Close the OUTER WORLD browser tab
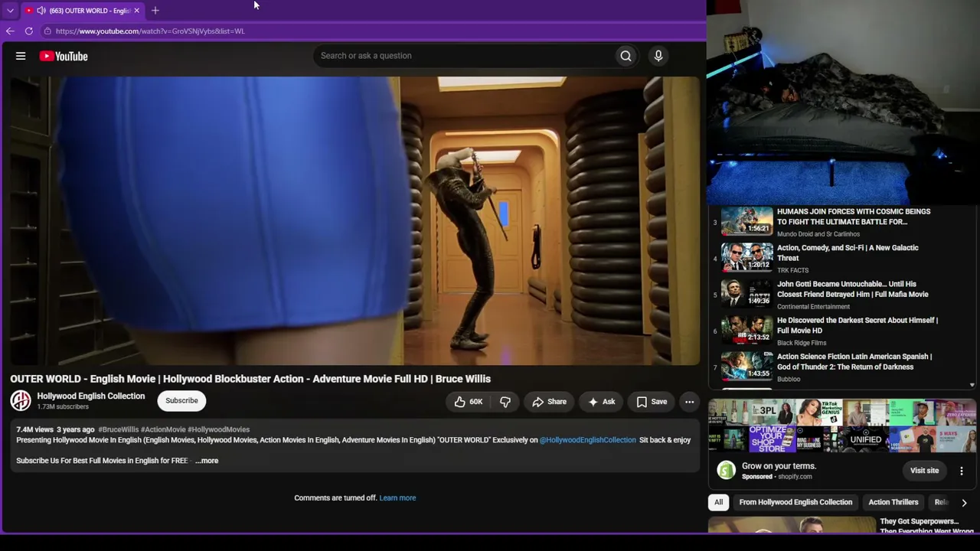The image size is (980, 551). 137,11
